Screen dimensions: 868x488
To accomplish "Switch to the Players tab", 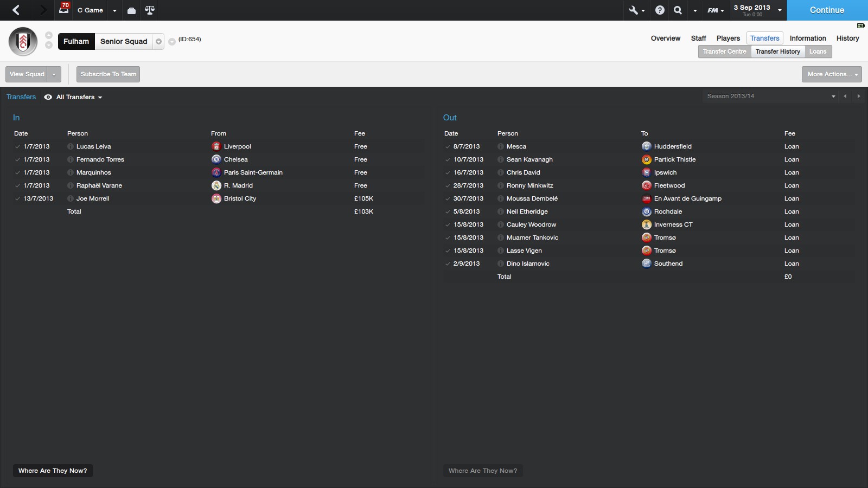I will pos(728,38).
